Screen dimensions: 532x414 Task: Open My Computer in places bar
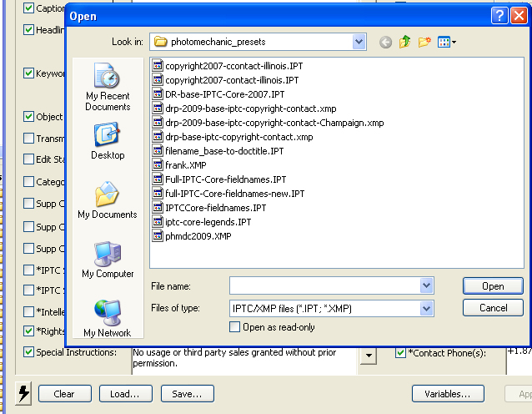[108, 260]
